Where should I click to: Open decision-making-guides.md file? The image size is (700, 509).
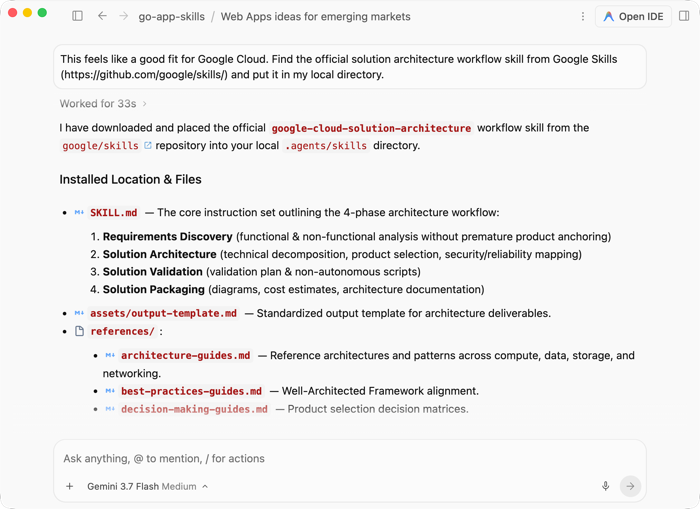(194, 409)
